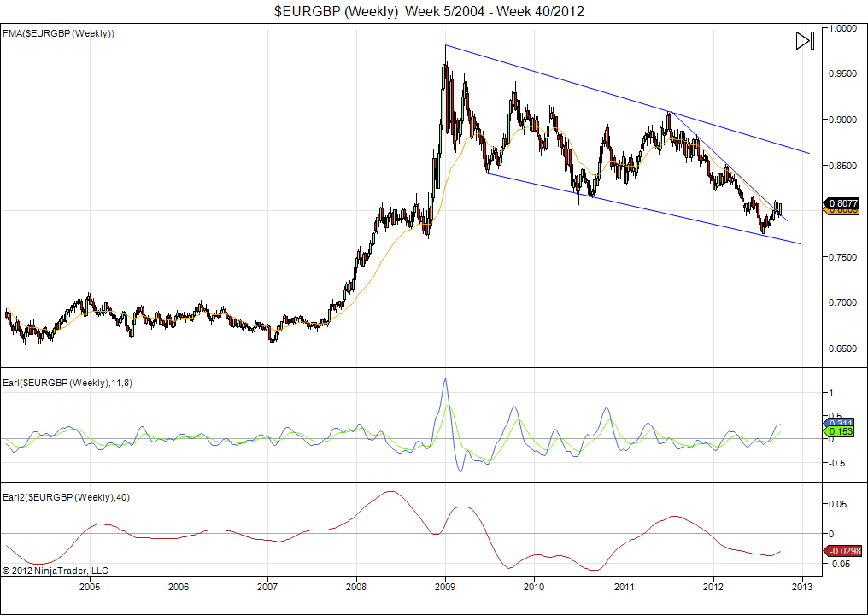
Task: Click the red -0.0298 Earl2 value marker
Action: click(844, 552)
